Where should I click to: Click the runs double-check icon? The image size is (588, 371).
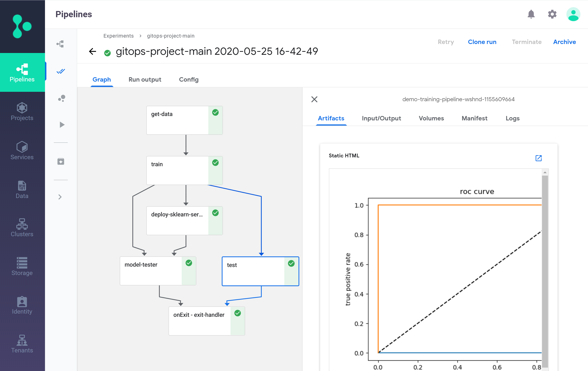(x=61, y=71)
